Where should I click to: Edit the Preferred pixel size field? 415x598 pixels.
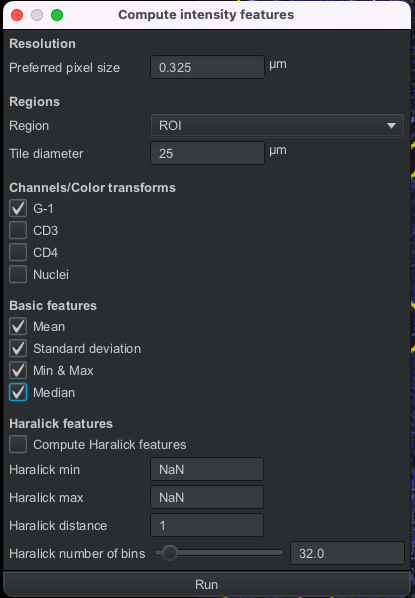(x=208, y=67)
